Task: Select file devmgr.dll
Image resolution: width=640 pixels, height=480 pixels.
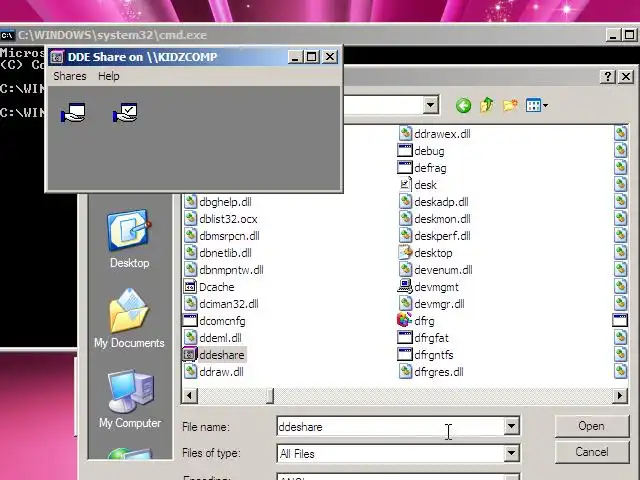Action: (431, 304)
